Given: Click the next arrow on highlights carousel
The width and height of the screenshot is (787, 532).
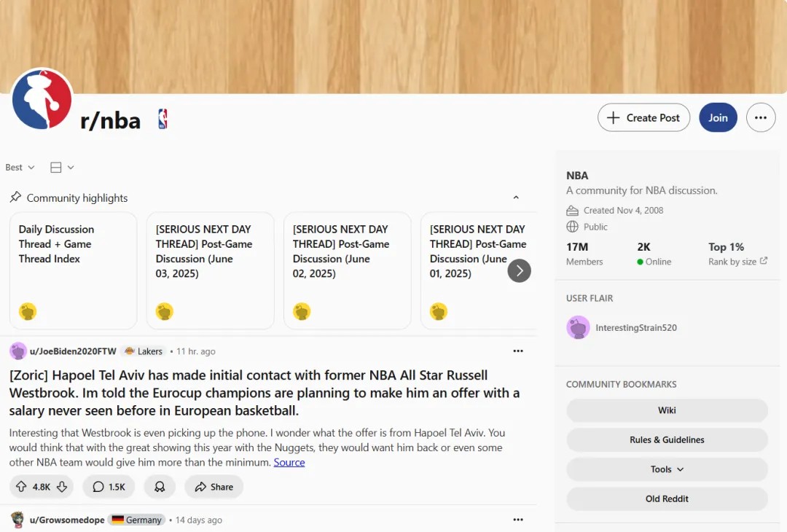Looking at the screenshot, I should click(519, 271).
